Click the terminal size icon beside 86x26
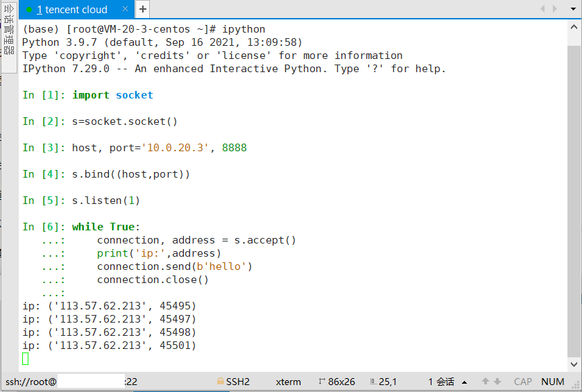The image size is (582, 392). pyautogui.click(x=321, y=381)
